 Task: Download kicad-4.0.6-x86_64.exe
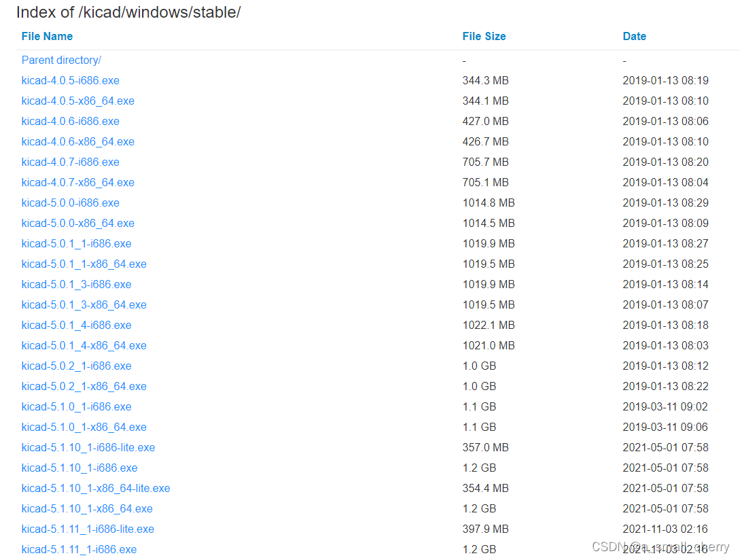point(78,141)
